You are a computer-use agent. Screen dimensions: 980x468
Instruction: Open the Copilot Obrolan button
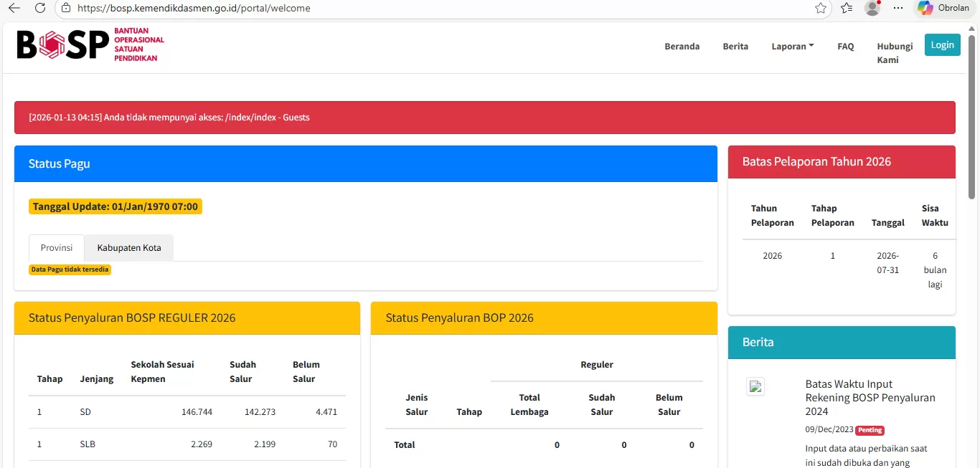[944, 8]
